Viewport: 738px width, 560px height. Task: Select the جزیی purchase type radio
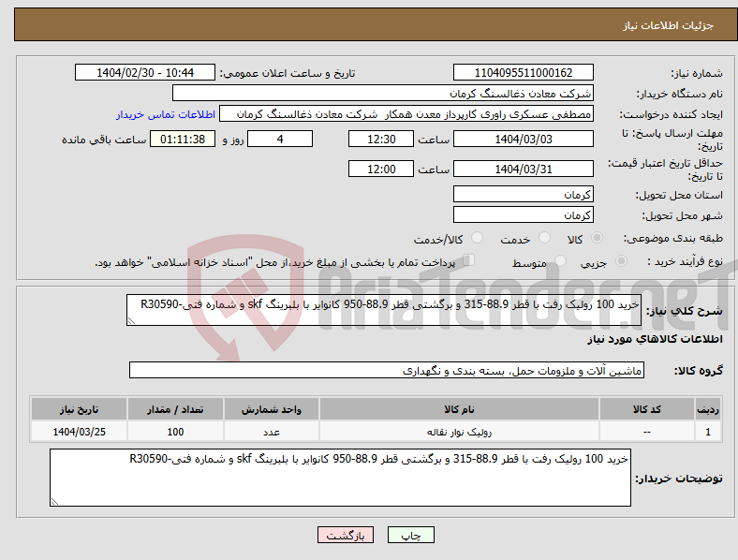pos(621,261)
